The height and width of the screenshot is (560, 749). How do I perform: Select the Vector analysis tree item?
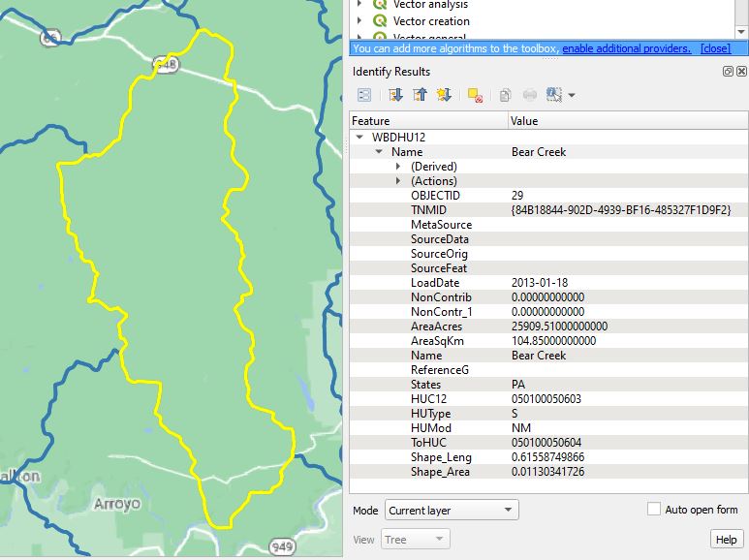[x=430, y=4]
